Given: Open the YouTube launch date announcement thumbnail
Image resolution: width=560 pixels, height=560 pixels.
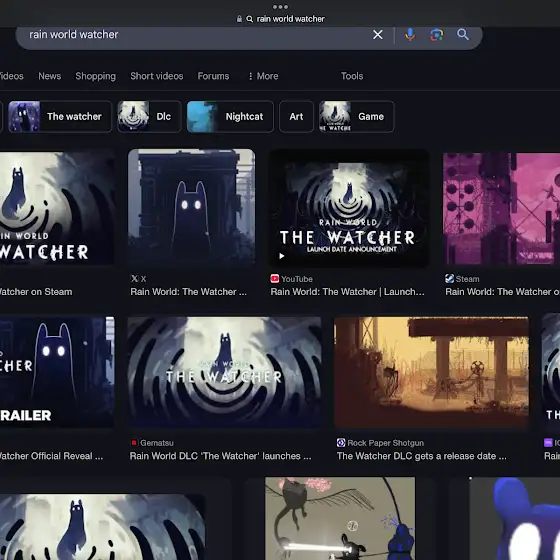Looking at the screenshot, I should pos(349,208).
